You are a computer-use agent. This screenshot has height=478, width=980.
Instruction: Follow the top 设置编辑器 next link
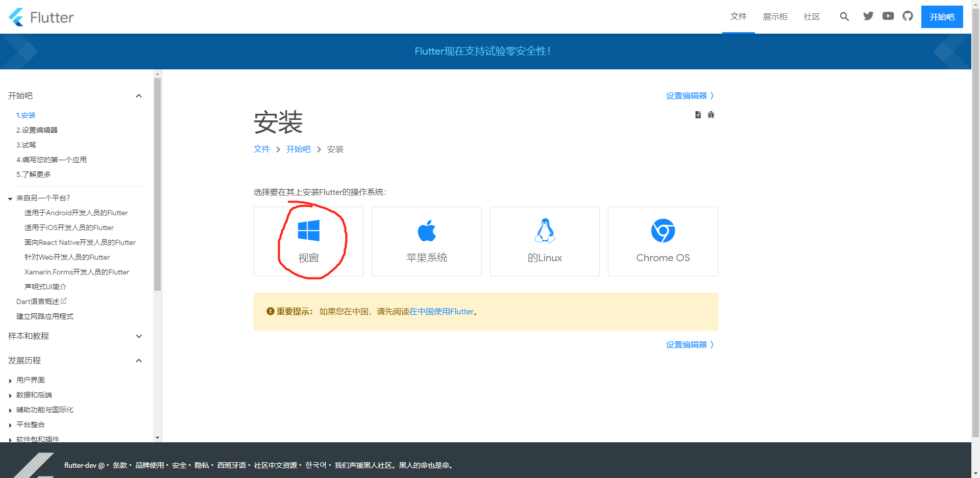click(690, 96)
